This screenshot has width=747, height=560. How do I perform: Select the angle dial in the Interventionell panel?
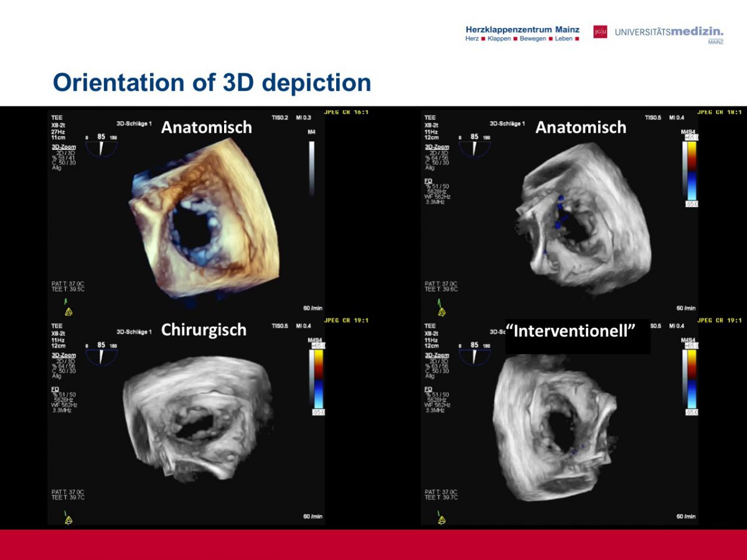coord(474,355)
